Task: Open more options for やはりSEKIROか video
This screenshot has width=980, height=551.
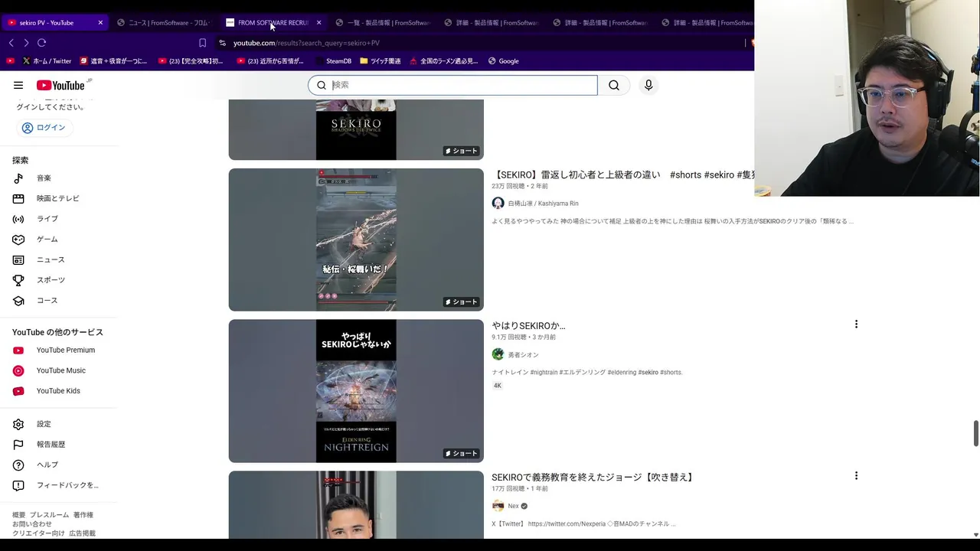Action: point(856,324)
